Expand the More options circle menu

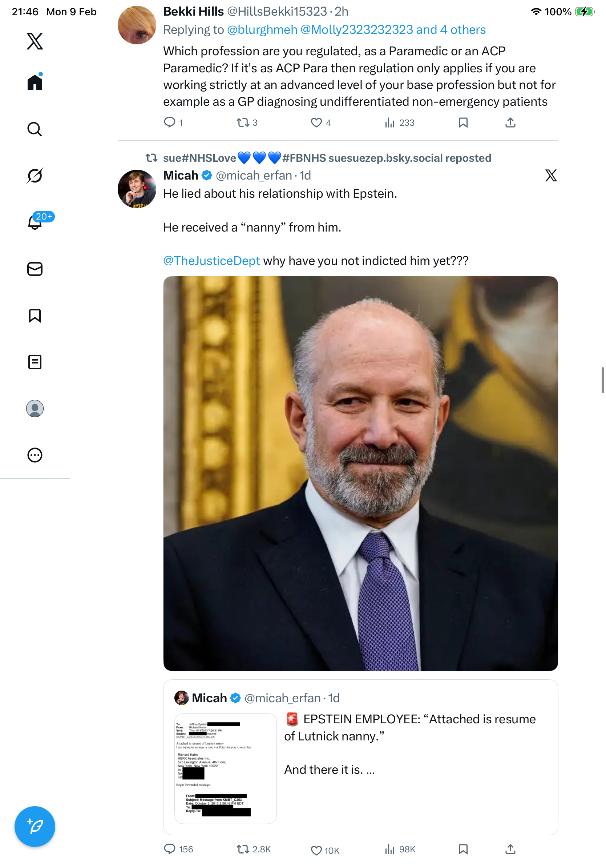point(35,455)
